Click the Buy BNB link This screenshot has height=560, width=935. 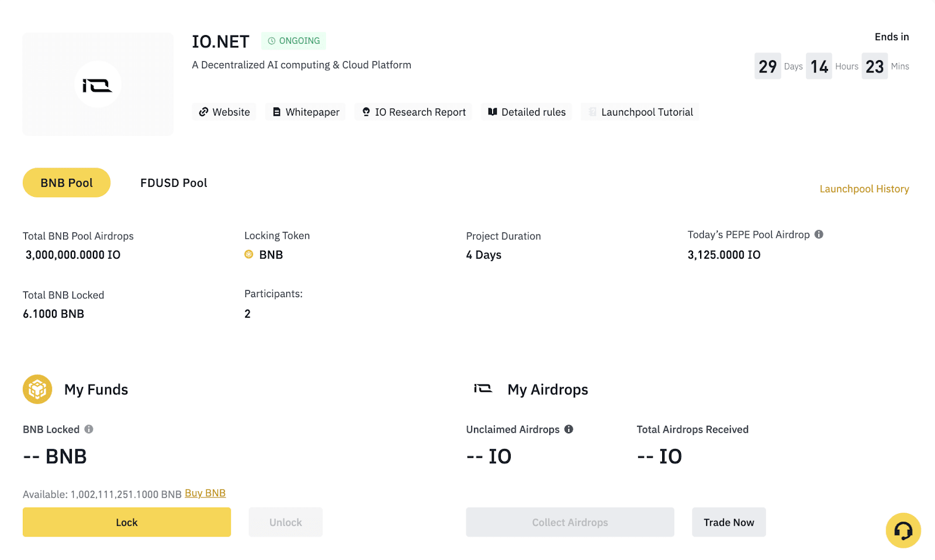tap(205, 493)
